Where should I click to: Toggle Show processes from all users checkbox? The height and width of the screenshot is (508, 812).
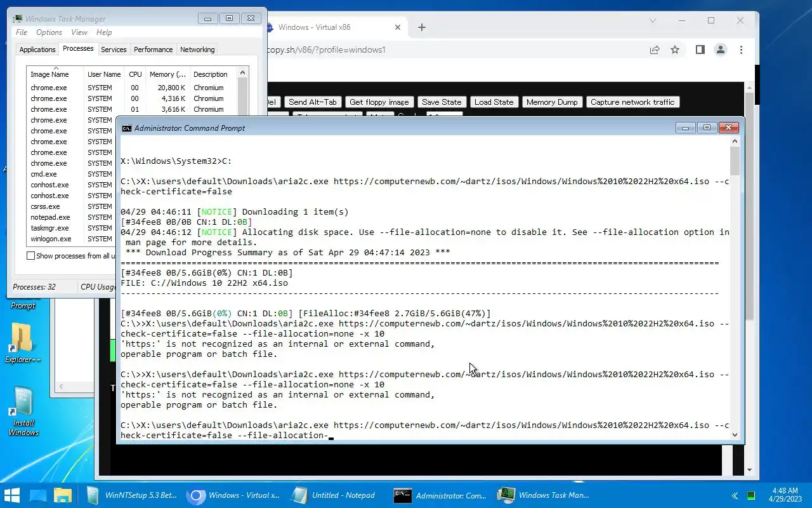(x=31, y=256)
